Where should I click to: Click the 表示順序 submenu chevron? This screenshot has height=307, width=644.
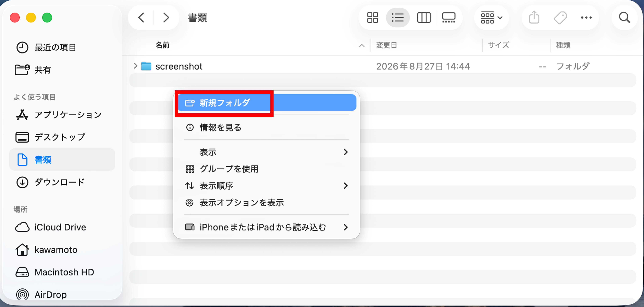pyautogui.click(x=346, y=186)
